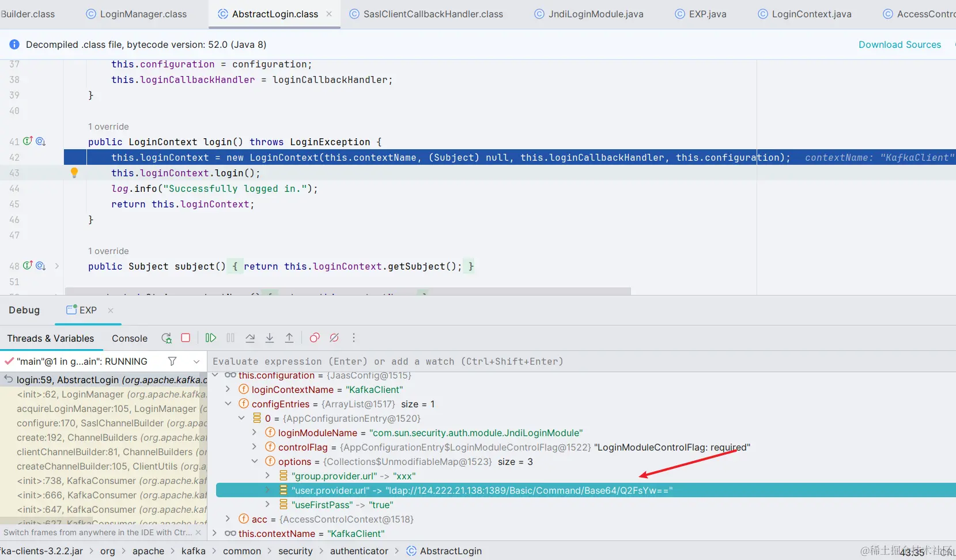Switch to JndiLoginModule.java tab
Viewport: 956px width, 560px height.
pyautogui.click(x=589, y=14)
